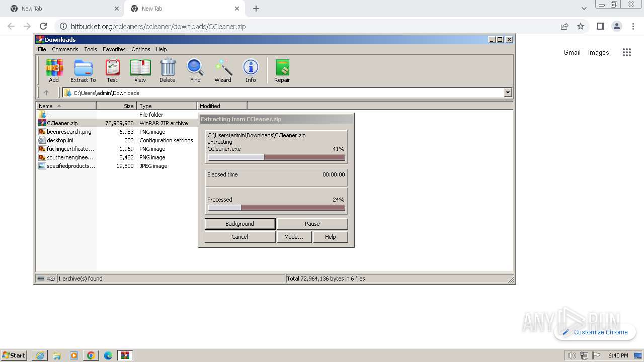Select beenresearch.png file
The height and width of the screenshot is (362, 644).
coord(69,132)
